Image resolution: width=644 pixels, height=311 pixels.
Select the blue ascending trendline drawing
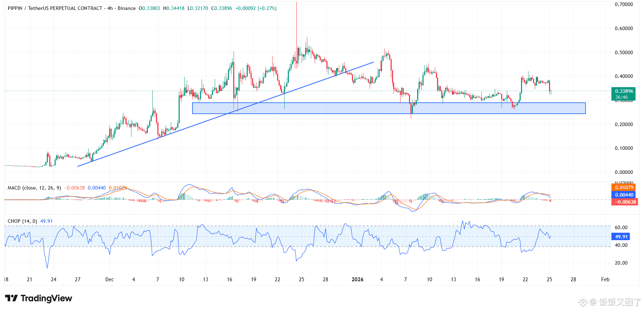(x=225, y=114)
